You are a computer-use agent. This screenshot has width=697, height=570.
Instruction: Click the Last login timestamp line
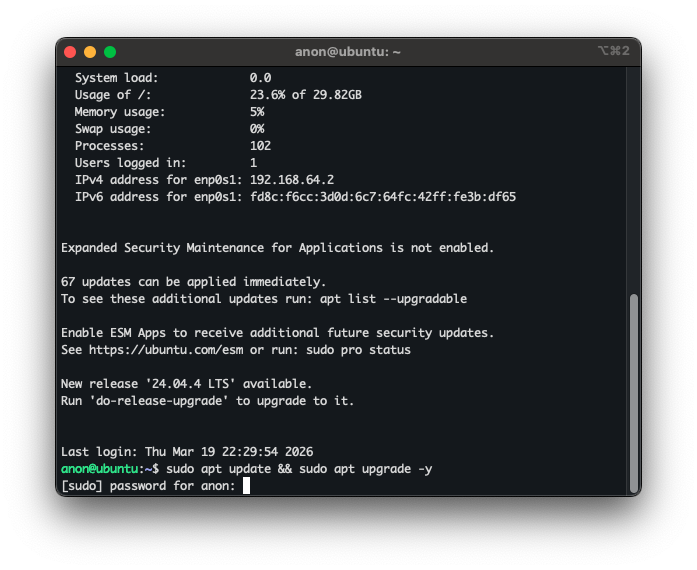click(x=187, y=452)
